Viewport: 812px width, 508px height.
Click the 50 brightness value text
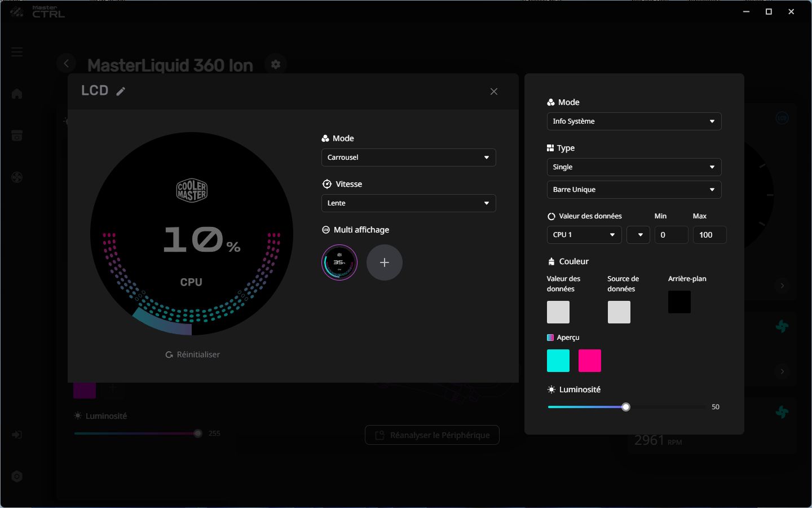(x=716, y=407)
